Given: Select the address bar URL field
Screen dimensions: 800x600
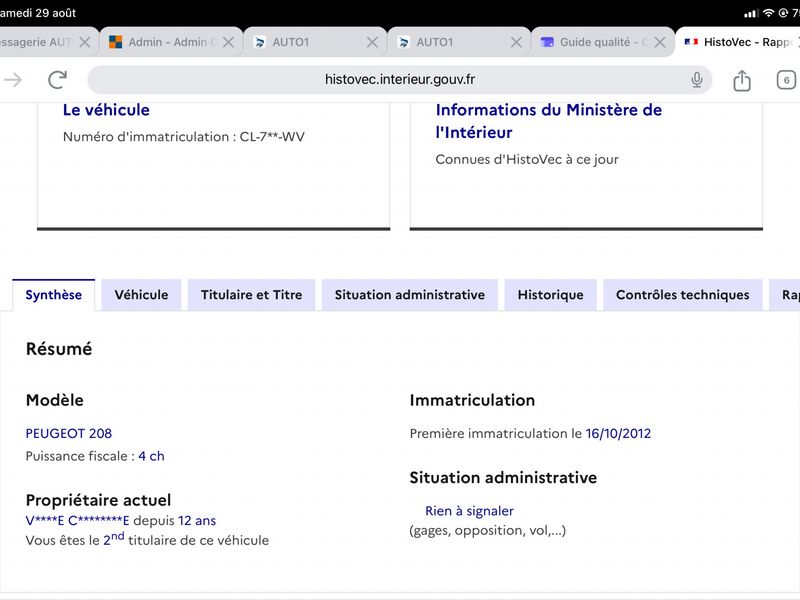Looking at the screenshot, I should pyautogui.click(x=399, y=80).
